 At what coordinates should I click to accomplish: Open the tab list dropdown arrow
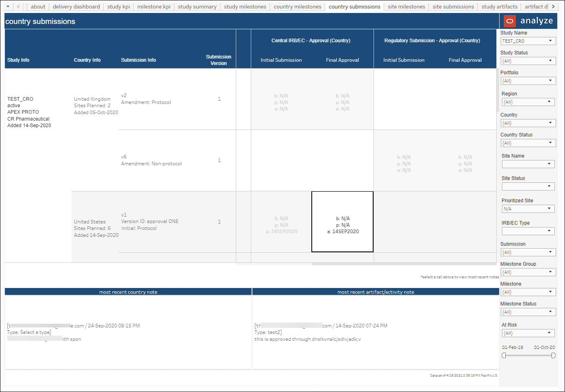[x=8, y=6]
